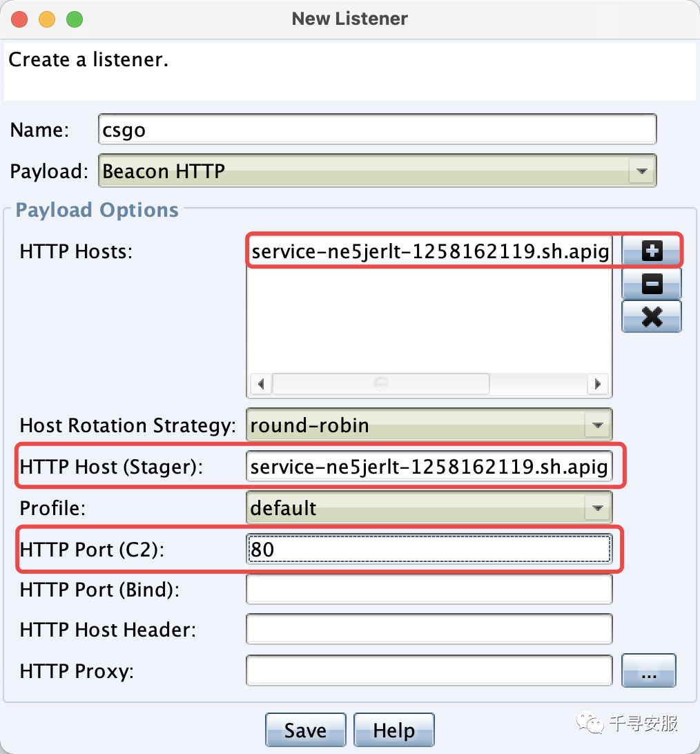
Task: Focus the Name field containing csgo
Action: coord(378,129)
